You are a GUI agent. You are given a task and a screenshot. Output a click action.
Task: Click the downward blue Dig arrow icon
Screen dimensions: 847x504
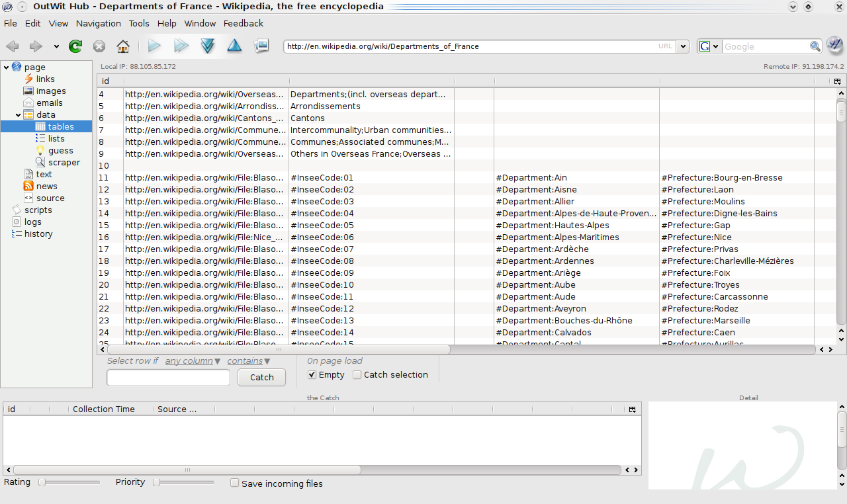pyautogui.click(x=208, y=46)
